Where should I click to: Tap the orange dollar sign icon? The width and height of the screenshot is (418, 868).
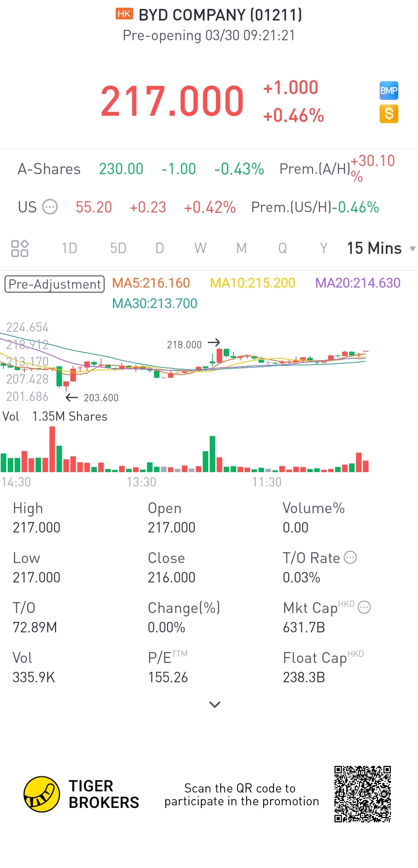[x=389, y=114]
